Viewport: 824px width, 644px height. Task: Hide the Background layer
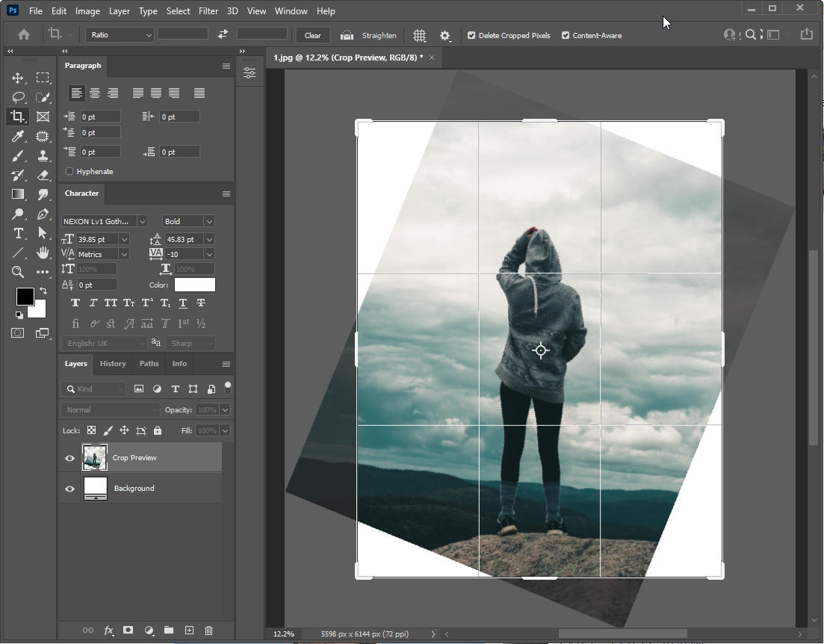coord(69,489)
